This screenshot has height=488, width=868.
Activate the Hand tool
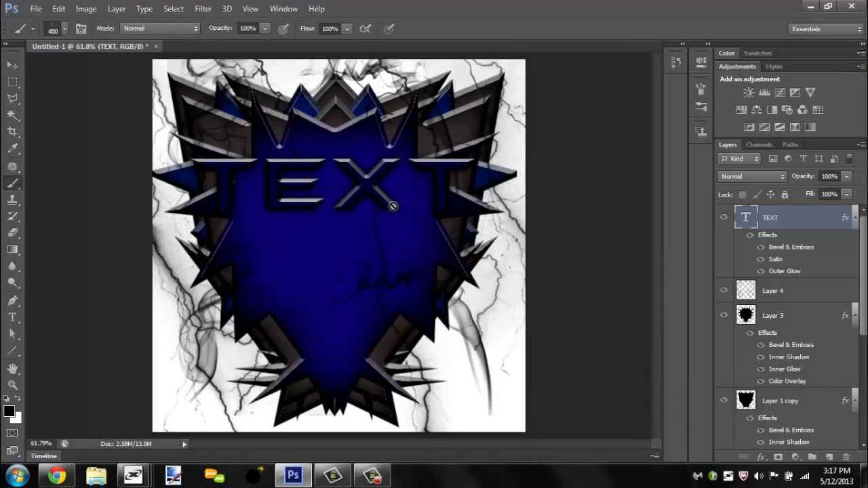click(12, 368)
